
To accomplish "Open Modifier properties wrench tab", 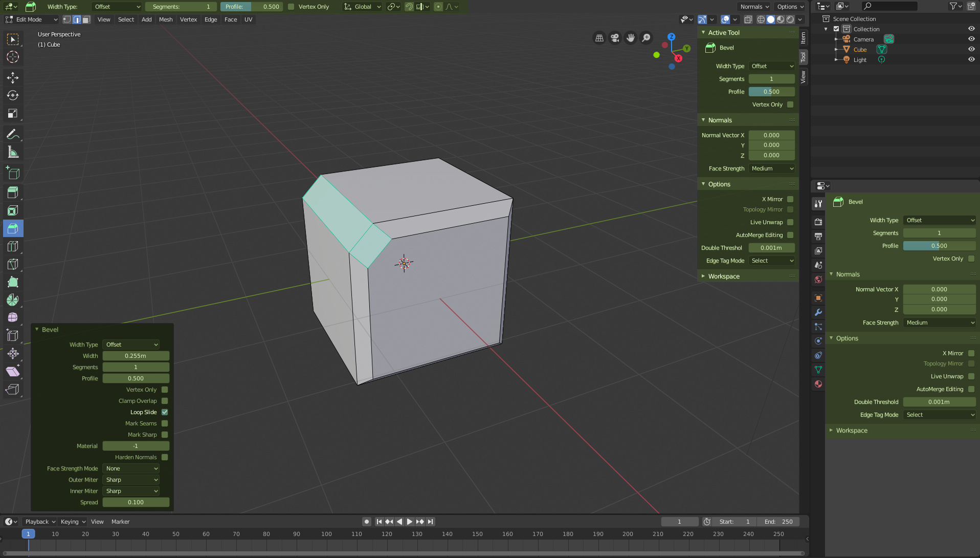I will 818,312.
